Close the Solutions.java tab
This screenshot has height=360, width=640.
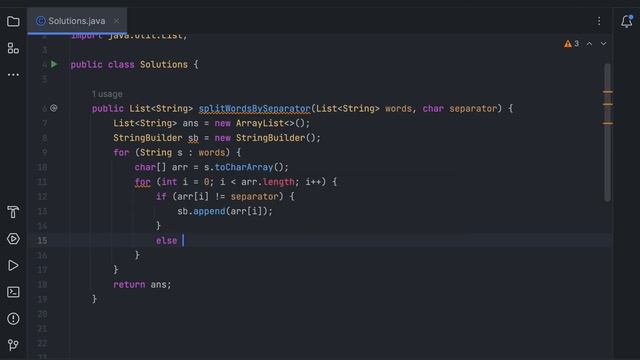[116, 21]
